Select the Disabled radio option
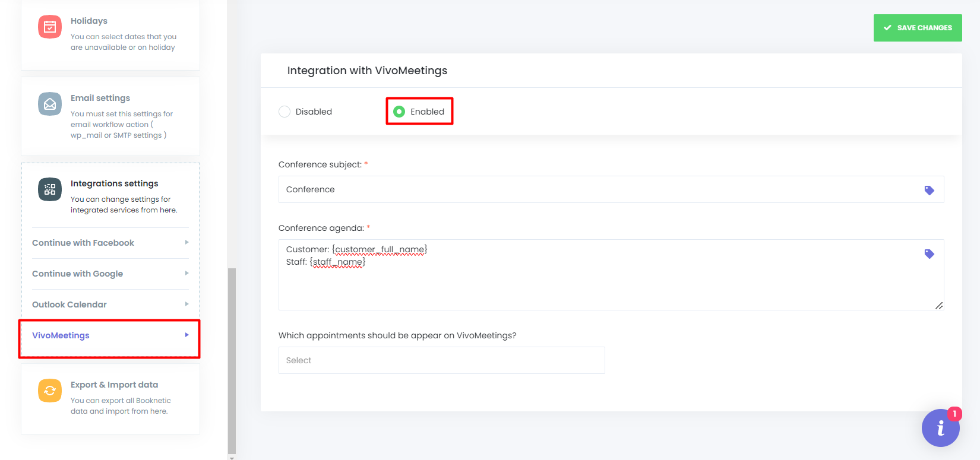Image resolution: width=980 pixels, height=460 pixels. (x=284, y=112)
